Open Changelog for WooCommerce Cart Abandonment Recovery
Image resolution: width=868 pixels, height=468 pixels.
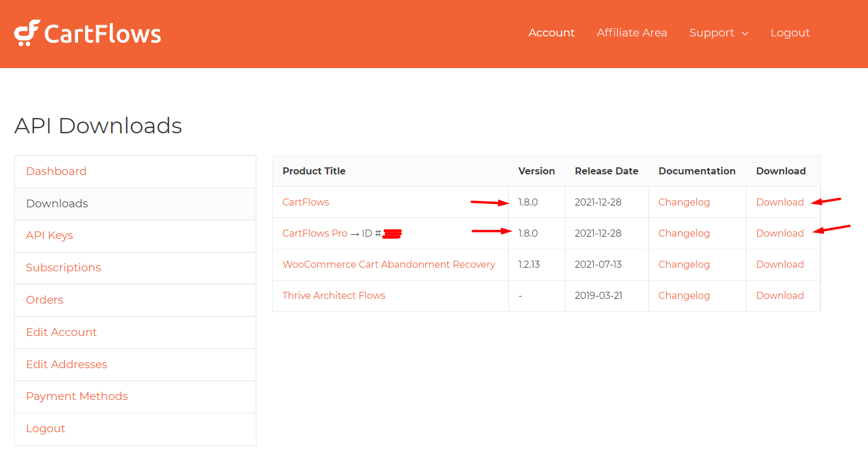684,264
